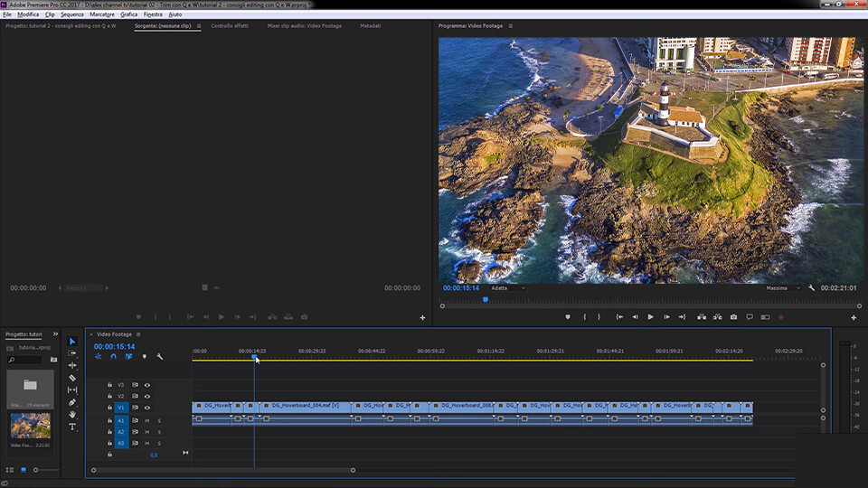Open Source panel menu
Viewport: 868px width, 488px height.
[199, 26]
